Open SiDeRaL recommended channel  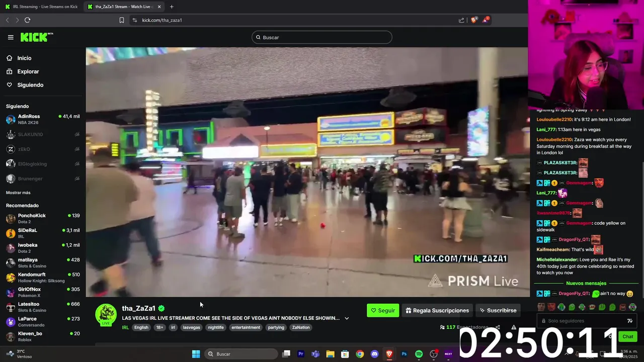43,233
